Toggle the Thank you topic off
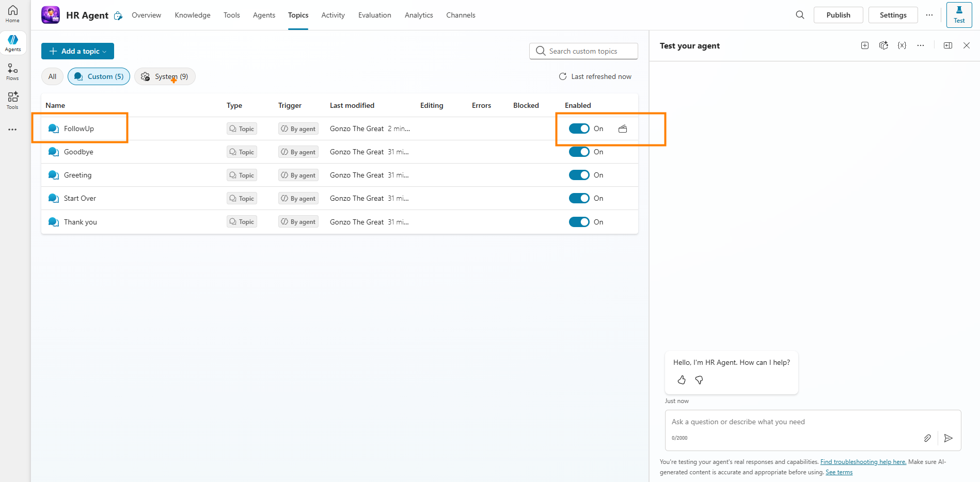Screen dimensions: 980x482 point(579,222)
